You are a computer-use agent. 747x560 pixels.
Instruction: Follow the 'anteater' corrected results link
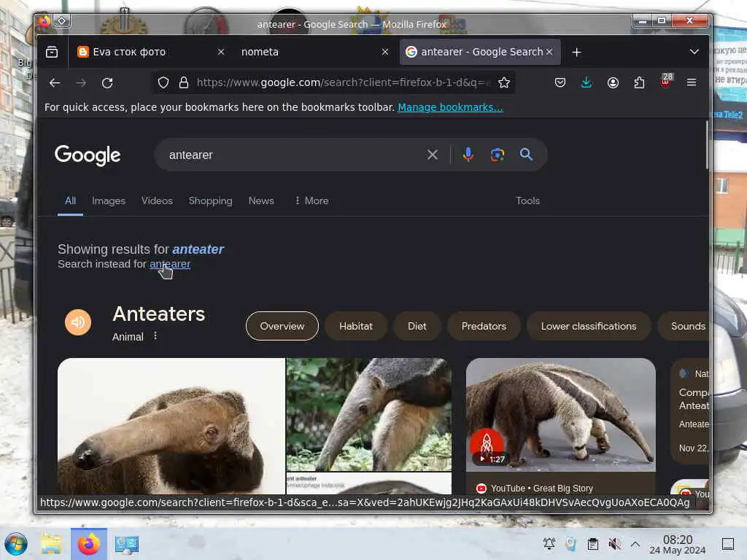click(x=198, y=249)
